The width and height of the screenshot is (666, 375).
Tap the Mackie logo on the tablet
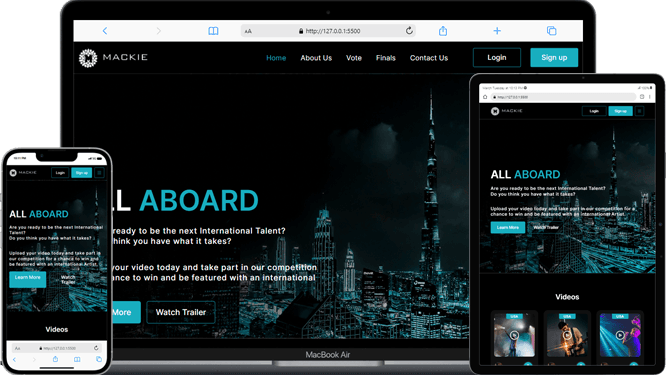tap(507, 111)
